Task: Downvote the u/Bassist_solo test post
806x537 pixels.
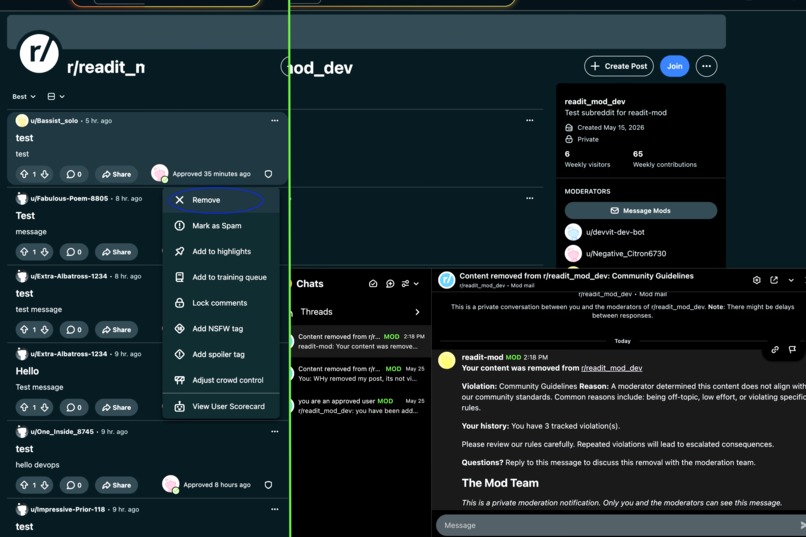Action: (x=45, y=174)
